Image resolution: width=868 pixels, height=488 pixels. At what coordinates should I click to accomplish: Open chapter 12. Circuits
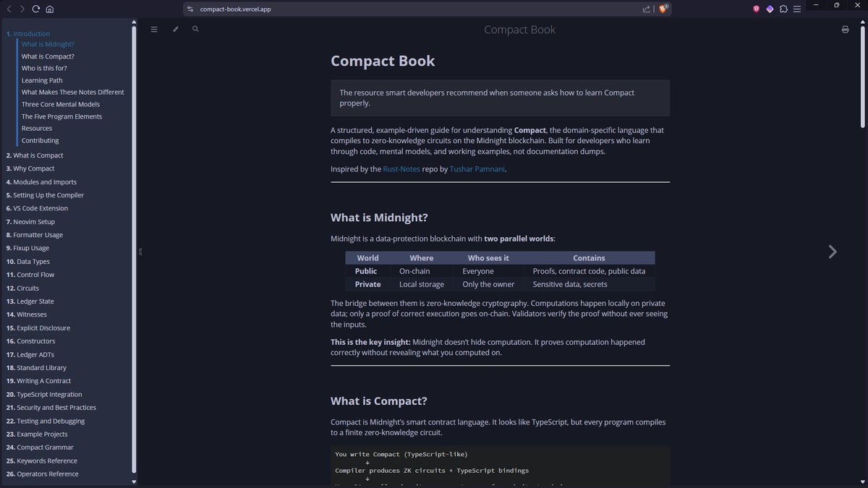(23, 288)
